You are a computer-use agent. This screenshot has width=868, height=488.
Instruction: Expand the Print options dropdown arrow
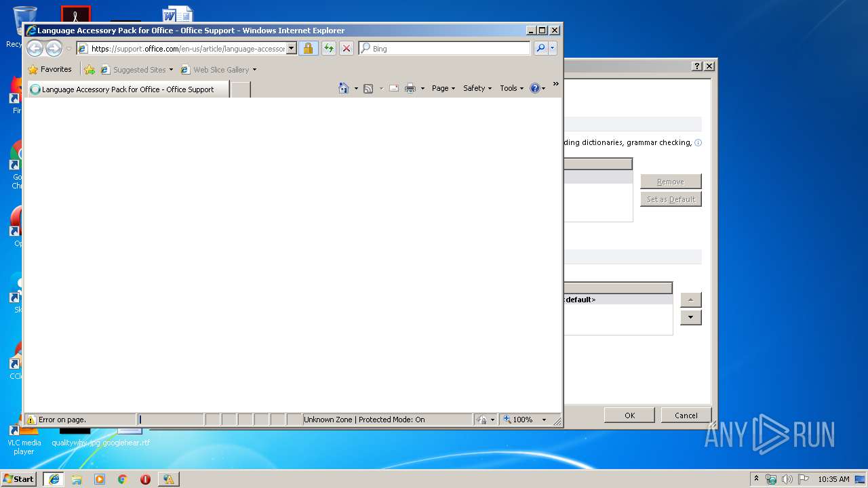point(422,88)
